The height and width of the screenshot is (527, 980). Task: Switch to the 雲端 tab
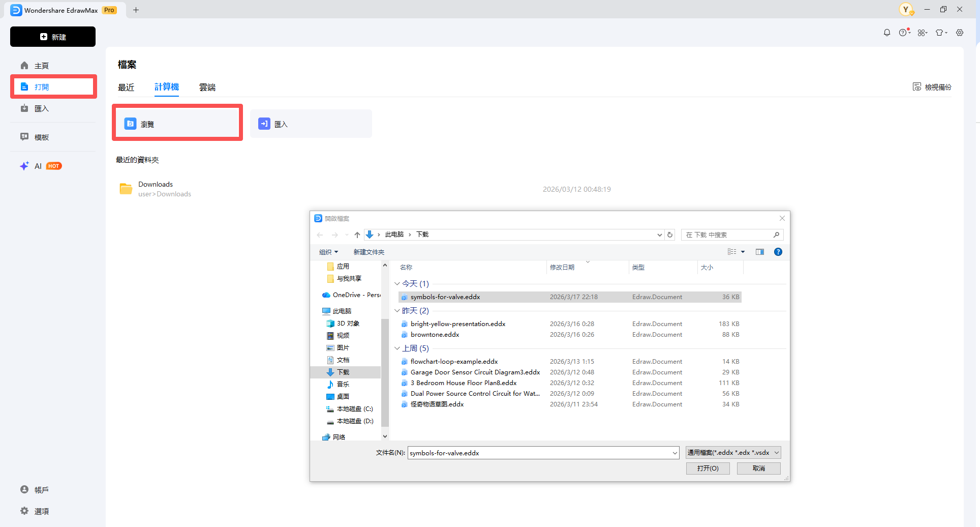click(x=207, y=87)
